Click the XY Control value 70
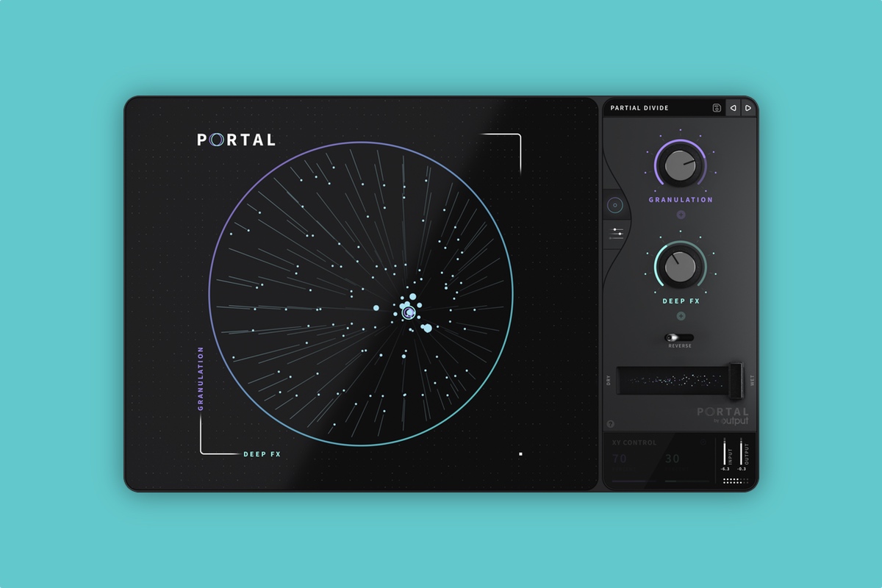This screenshot has width=882, height=588. 620,459
